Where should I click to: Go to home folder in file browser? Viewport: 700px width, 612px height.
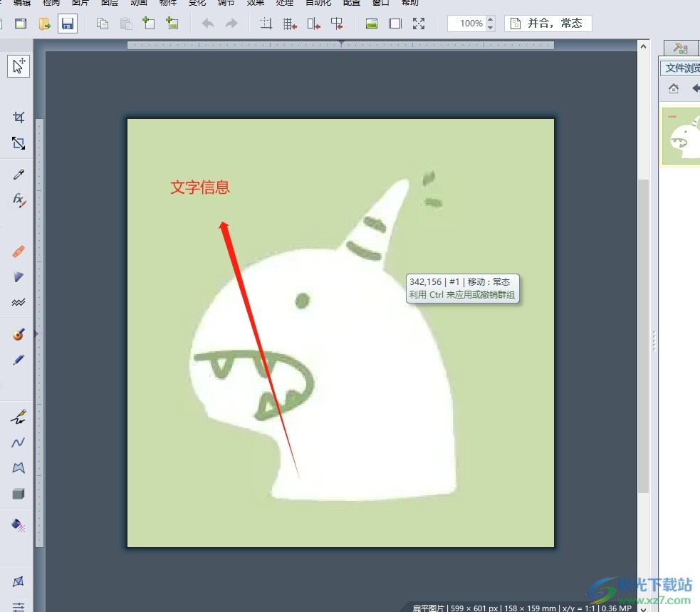(x=674, y=88)
